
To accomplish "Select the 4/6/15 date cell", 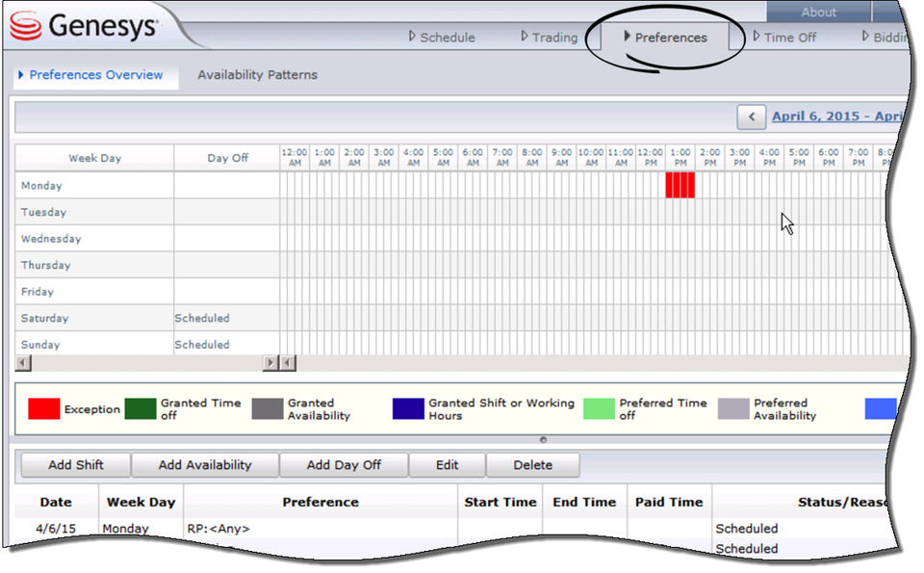I will tap(56, 528).
